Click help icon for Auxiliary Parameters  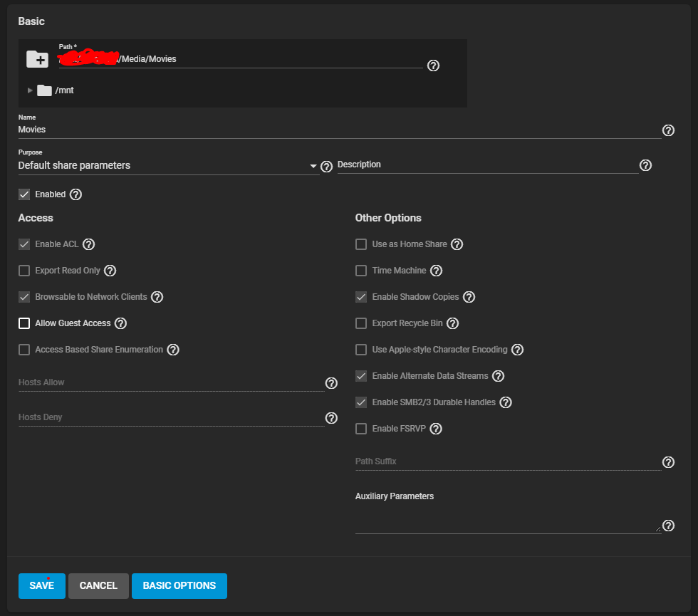668,526
